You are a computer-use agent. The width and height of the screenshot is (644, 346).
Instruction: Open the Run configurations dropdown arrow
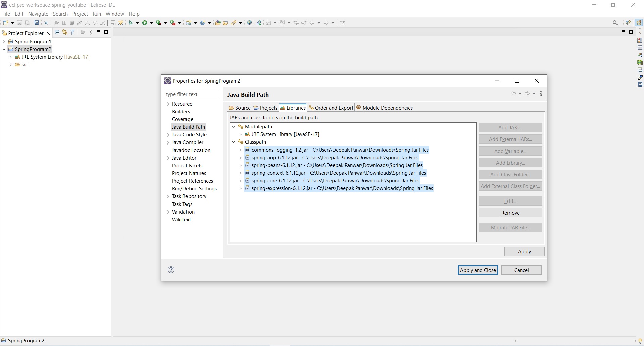(x=152, y=23)
